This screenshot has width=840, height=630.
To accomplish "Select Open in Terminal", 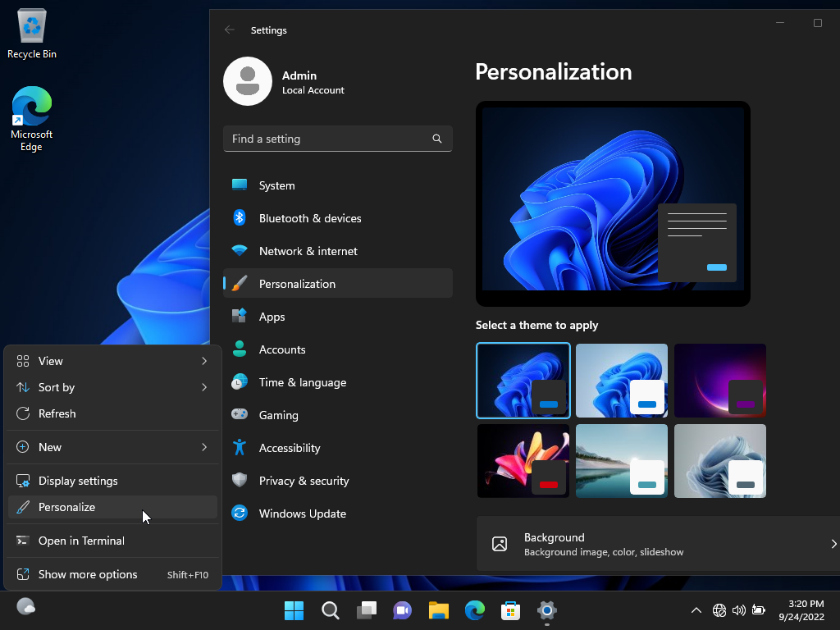I will 112,541.
